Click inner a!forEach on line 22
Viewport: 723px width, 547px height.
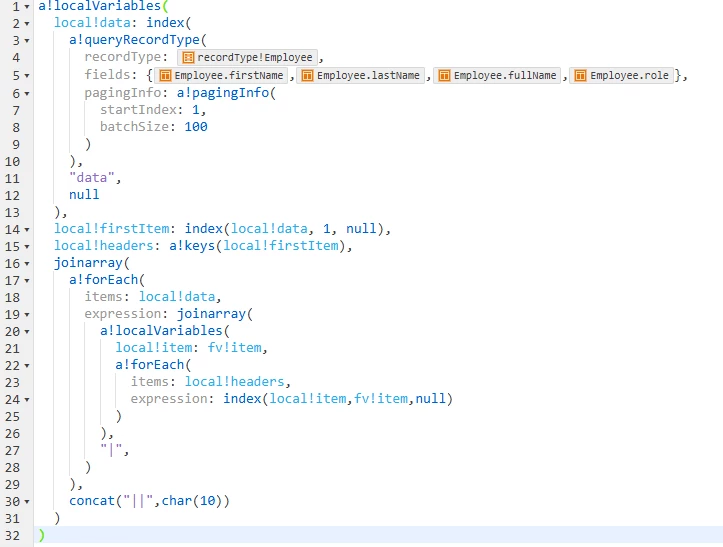coord(150,365)
